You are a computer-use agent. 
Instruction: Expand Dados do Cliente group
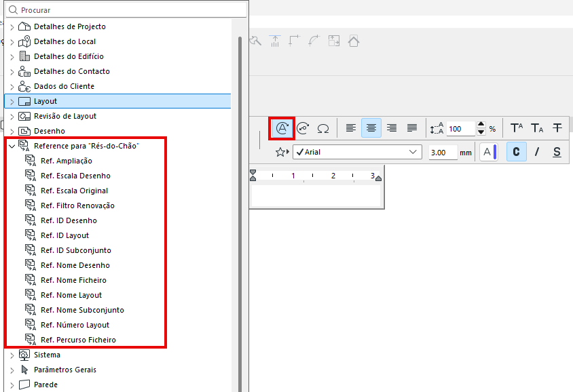[x=12, y=87]
